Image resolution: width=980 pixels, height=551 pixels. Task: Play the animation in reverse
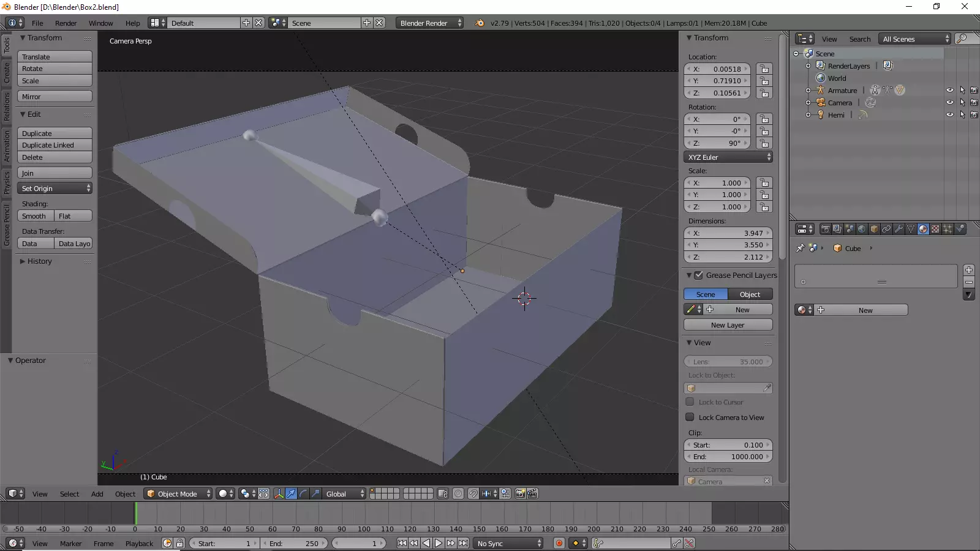point(426,543)
